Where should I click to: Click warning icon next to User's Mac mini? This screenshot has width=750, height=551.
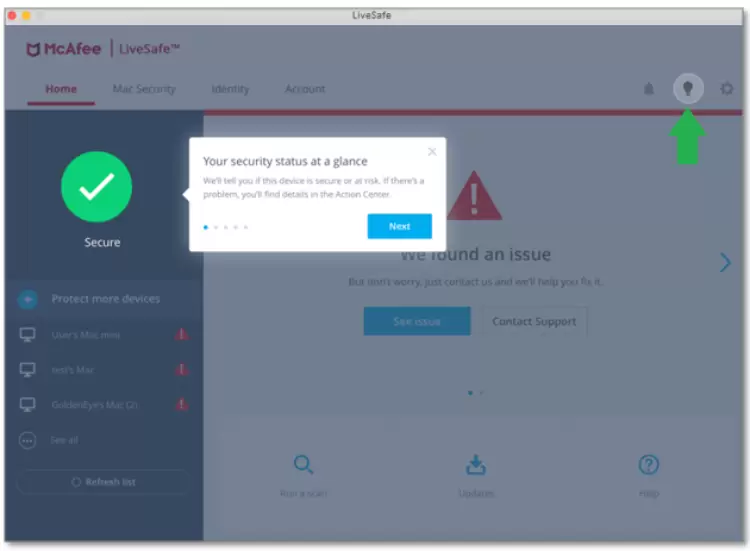point(181,334)
